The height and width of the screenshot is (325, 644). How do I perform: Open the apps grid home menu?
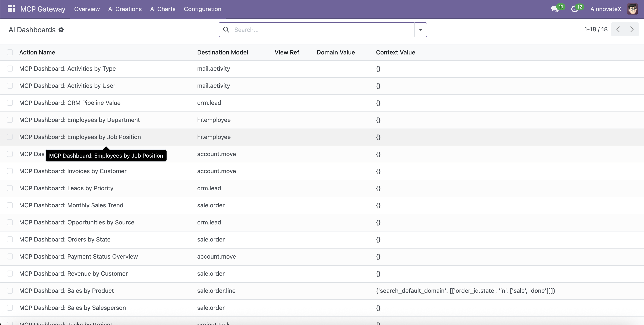pyautogui.click(x=11, y=9)
